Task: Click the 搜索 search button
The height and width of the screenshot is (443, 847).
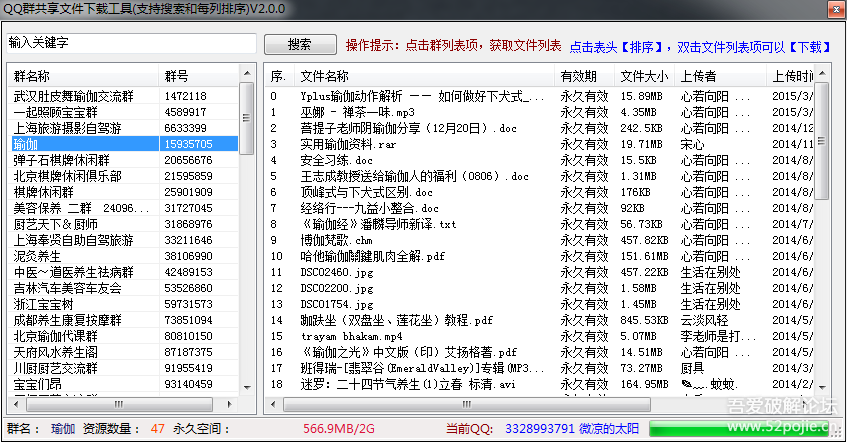Action: (299, 45)
